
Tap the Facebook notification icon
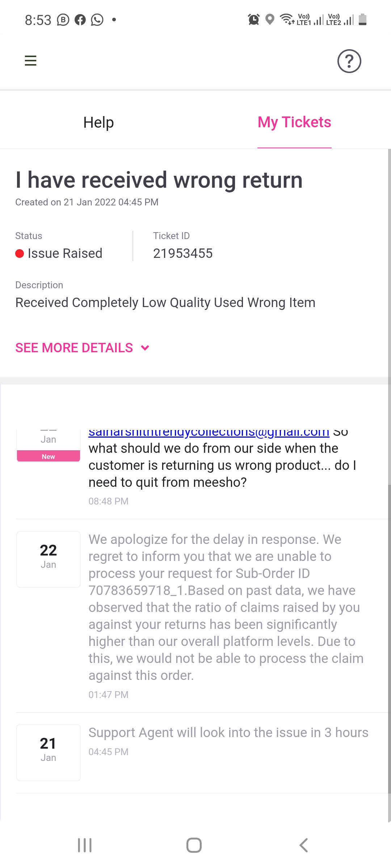[x=80, y=20]
